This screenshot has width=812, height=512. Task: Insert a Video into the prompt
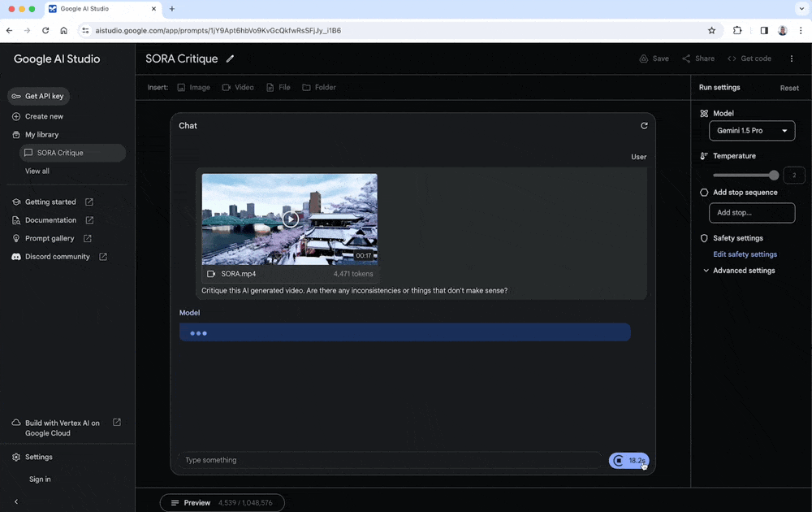[238, 88]
